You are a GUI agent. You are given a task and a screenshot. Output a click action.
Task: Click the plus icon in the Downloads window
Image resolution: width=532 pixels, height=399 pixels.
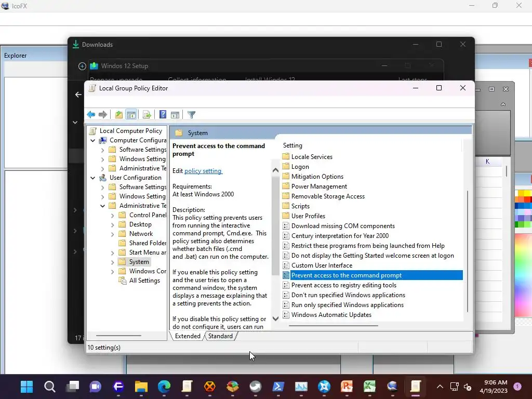click(x=82, y=66)
